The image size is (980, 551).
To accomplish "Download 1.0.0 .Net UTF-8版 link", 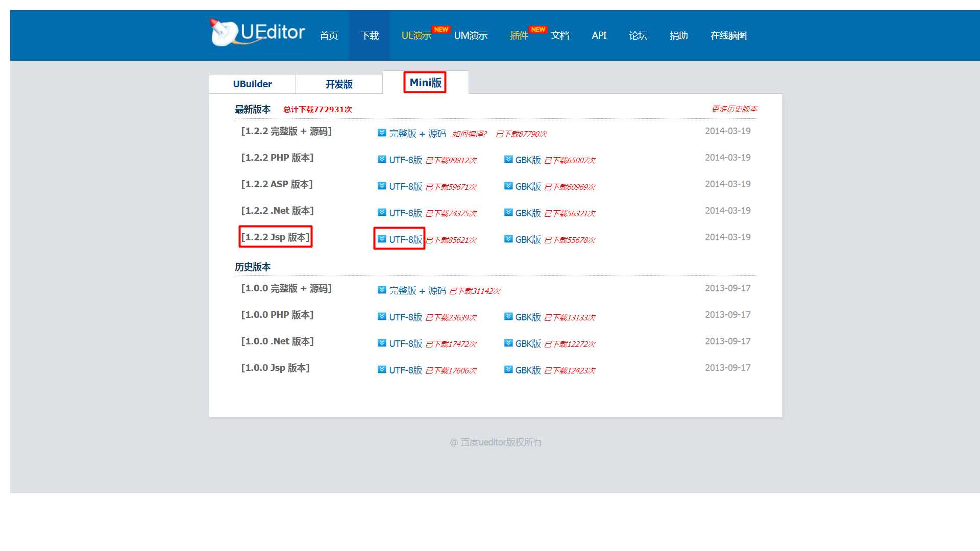I will (406, 344).
